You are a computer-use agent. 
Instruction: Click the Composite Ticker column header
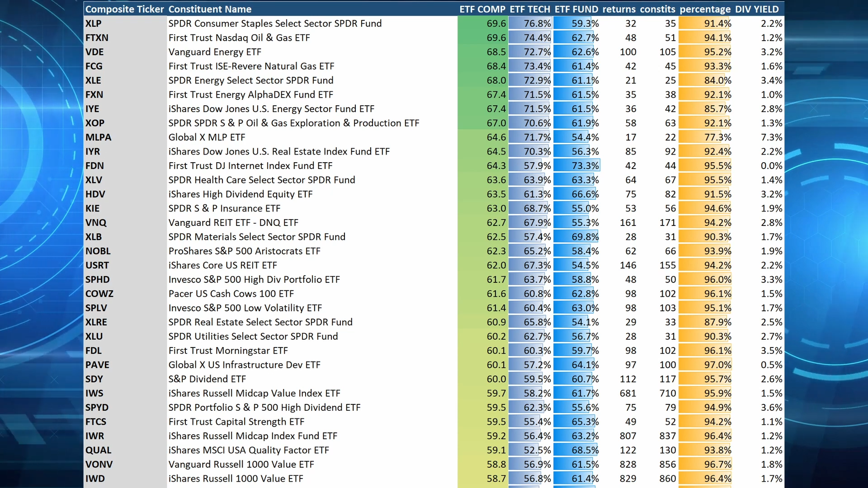click(x=124, y=9)
